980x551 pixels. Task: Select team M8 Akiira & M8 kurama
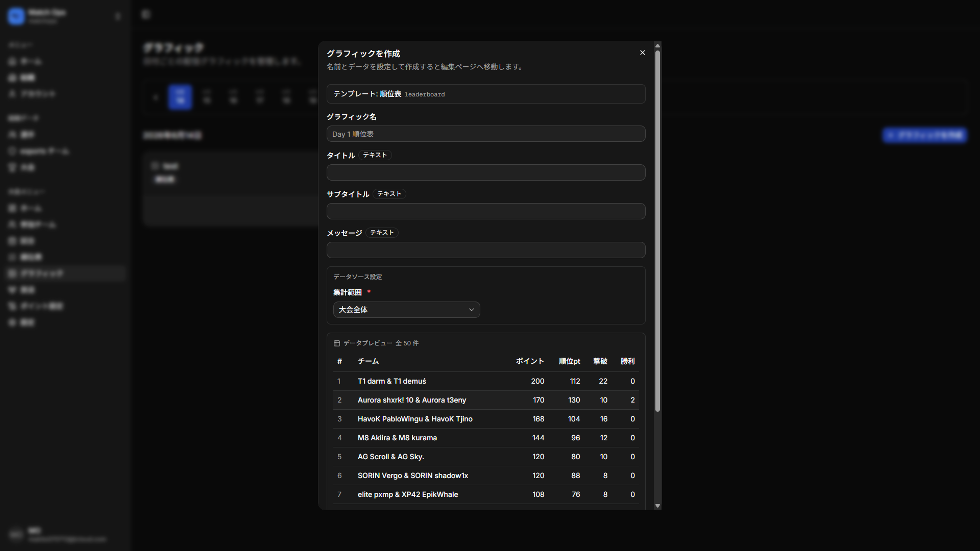click(397, 438)
